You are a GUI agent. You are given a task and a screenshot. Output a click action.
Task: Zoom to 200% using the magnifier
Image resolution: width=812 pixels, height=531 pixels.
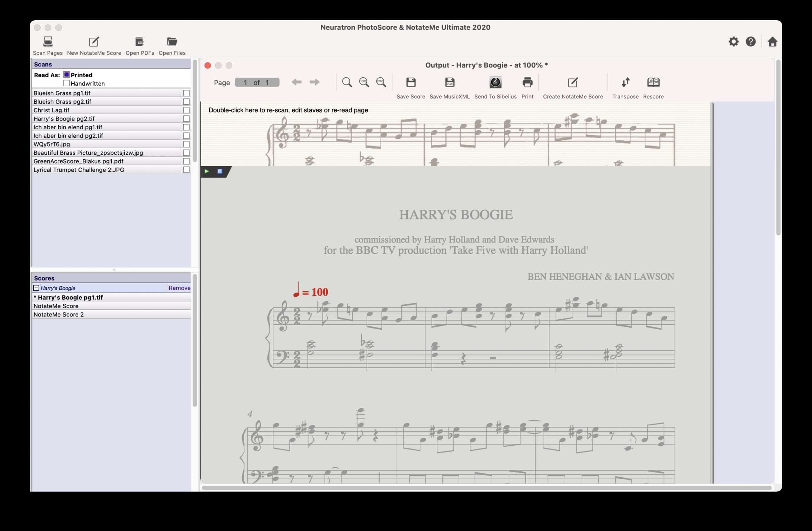[x=381, y=82]
